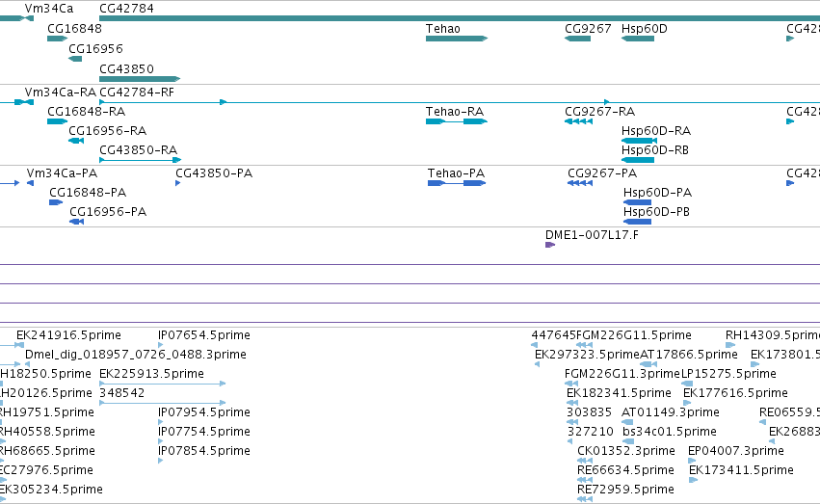Screen dimensions: 820x504
Task: Click the CG9267-RA transcript arrows
Action: click(578, 121)
